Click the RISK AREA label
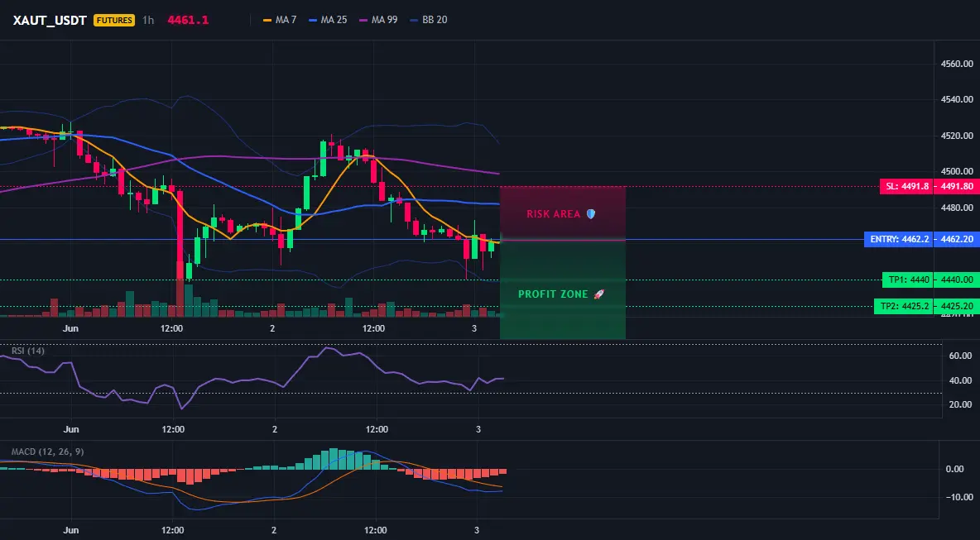 coord(553,214)
